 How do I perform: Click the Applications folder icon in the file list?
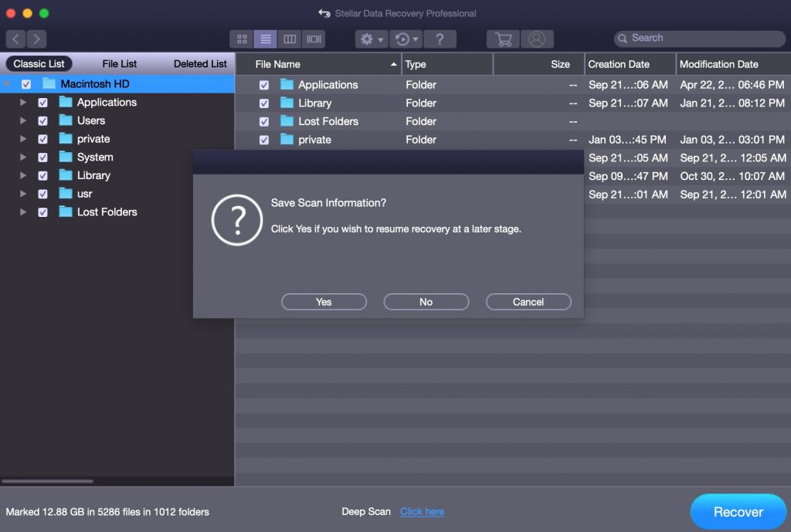(x=287, y=84)
